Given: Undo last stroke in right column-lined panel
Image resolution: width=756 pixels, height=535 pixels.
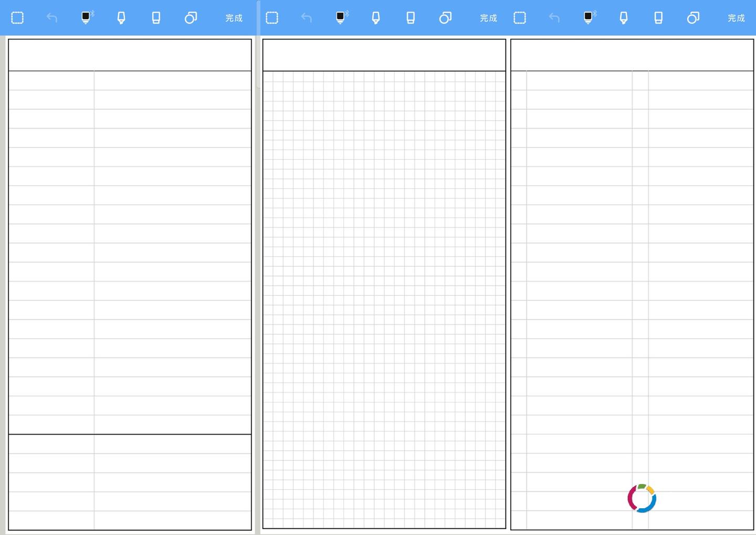Looking at the screenshot, I should pos(554,18).
